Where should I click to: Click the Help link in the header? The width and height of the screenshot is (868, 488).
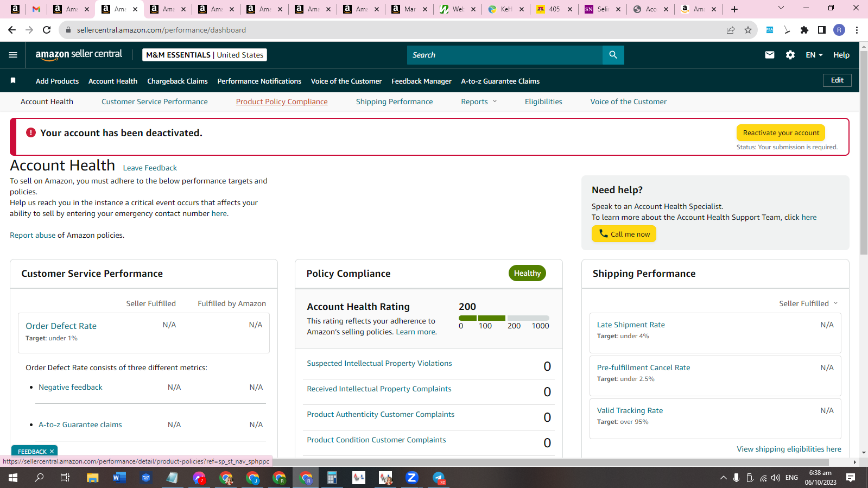click(841, 55)
